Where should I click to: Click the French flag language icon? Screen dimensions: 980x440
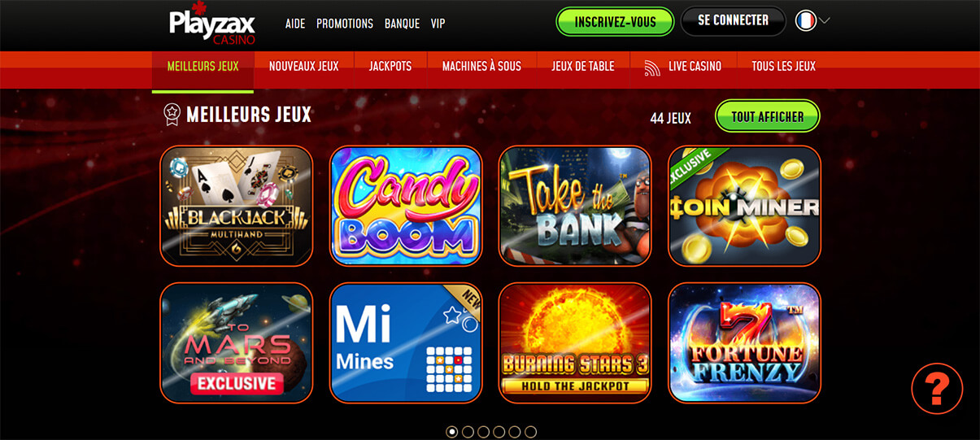(x=805, y=21)
